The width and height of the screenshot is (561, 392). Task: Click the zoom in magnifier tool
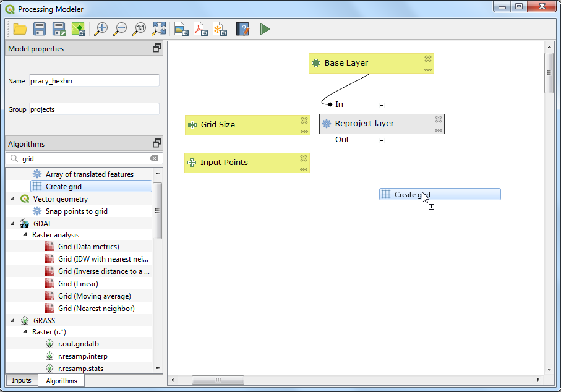click(x=100, y=29)
